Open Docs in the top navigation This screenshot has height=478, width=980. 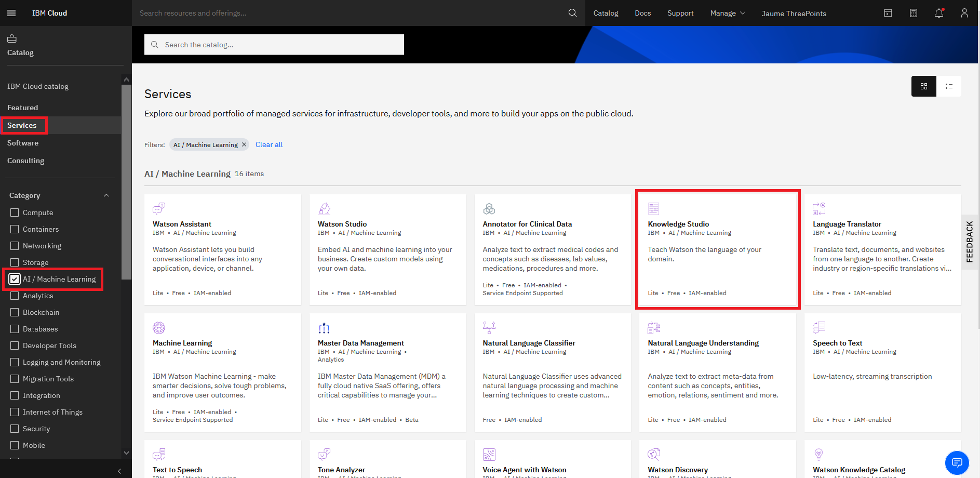pyautogui.click(x=642, y=13)
